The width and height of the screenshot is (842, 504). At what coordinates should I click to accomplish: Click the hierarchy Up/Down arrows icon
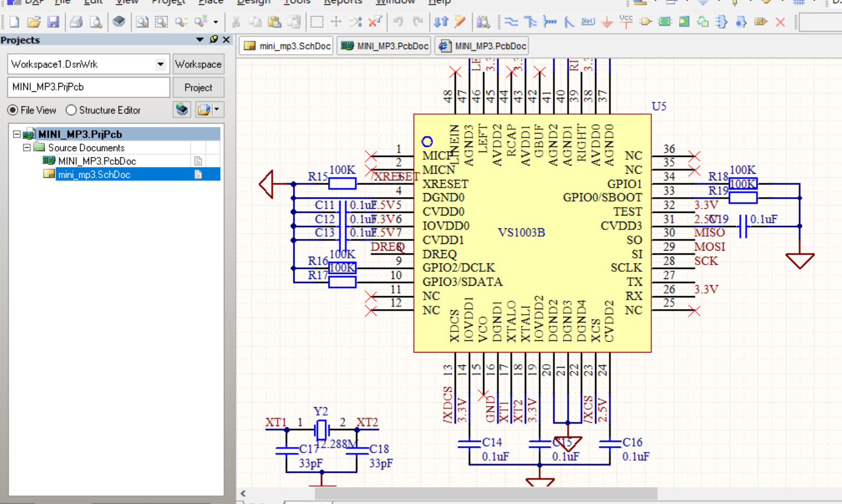pos(441,22)
